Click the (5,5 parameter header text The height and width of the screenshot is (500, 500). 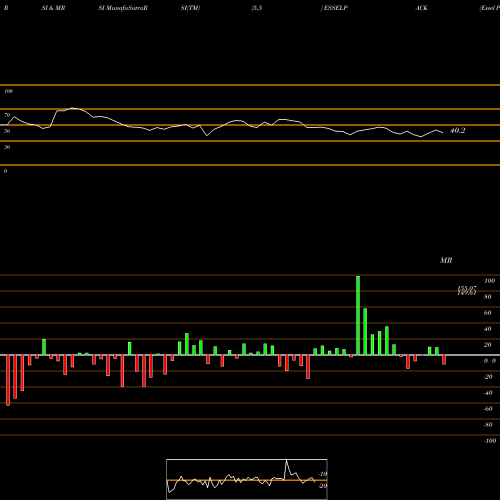pyautogui.click(x=257, y=8)
